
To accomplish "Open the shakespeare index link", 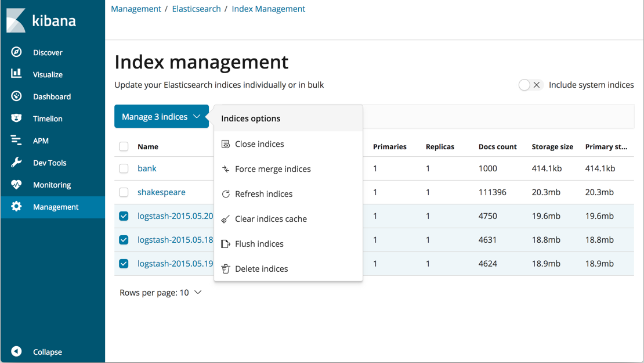I will [161, 192].
